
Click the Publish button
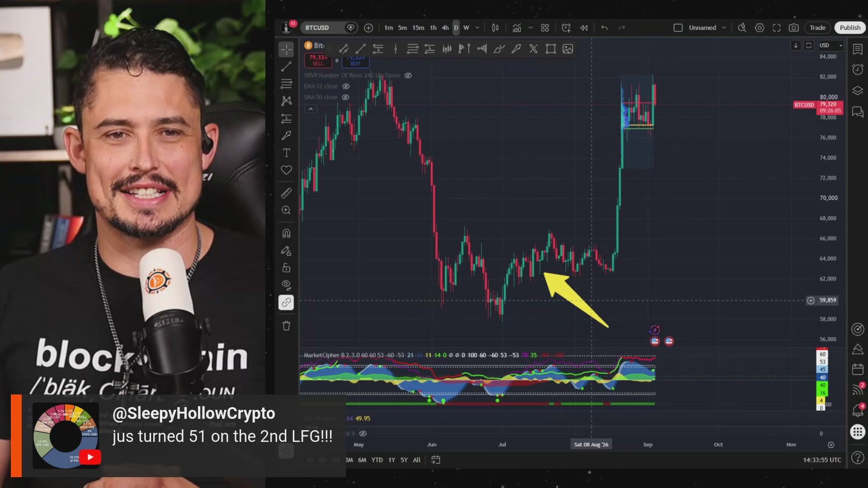tap(850, 28)
